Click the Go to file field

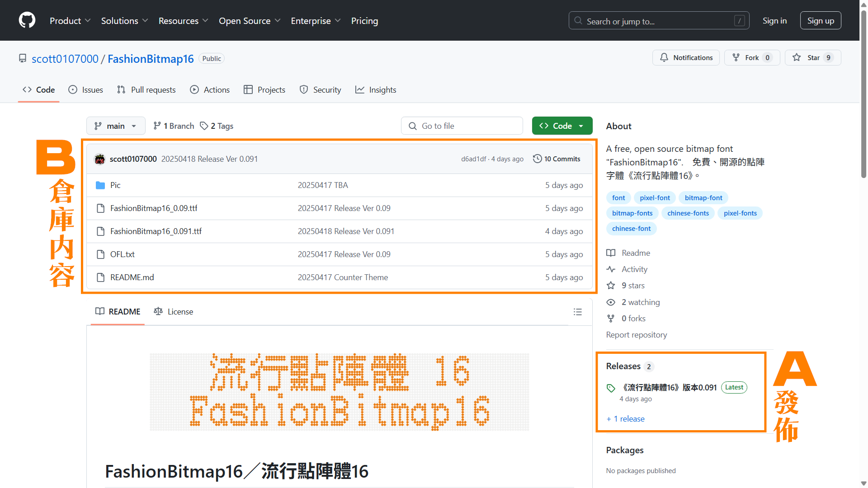click(x=462, y=126)
